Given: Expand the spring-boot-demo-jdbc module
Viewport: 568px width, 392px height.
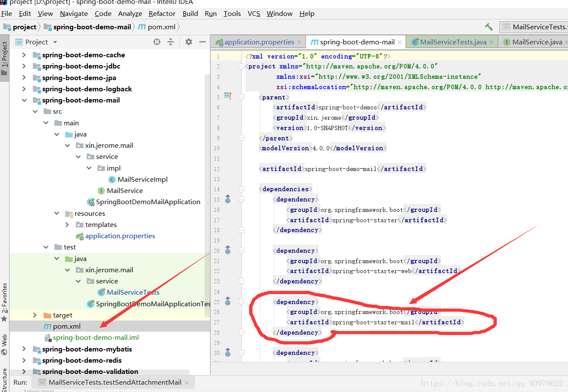Looking at the screenshot, I should point(24,66).
